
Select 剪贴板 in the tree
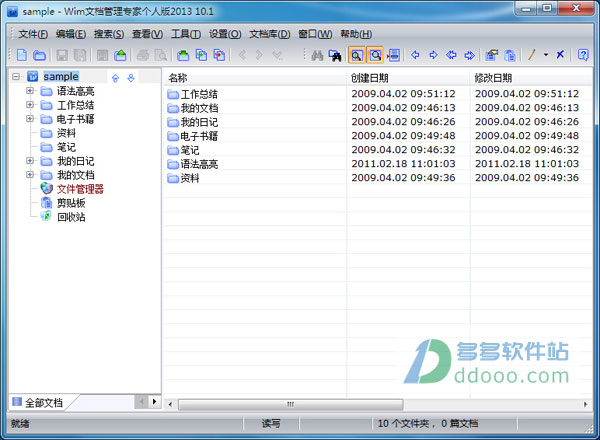tap(71, 203)
